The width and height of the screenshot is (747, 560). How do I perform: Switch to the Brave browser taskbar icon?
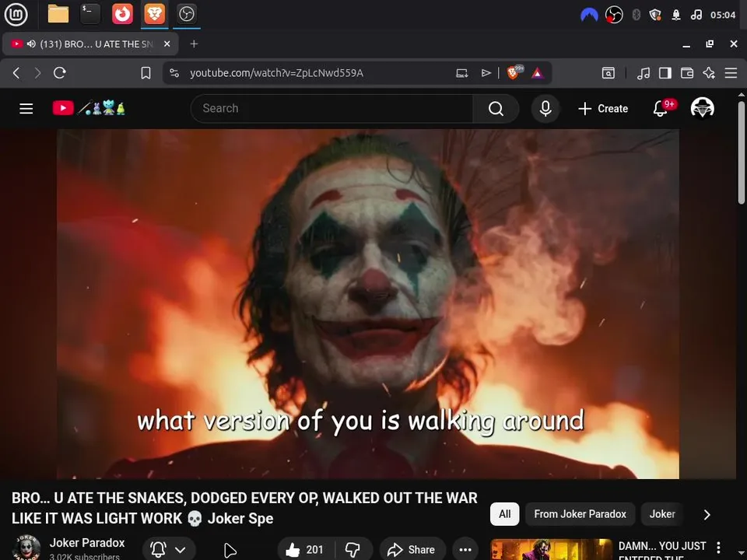click(x=154, y=14)
